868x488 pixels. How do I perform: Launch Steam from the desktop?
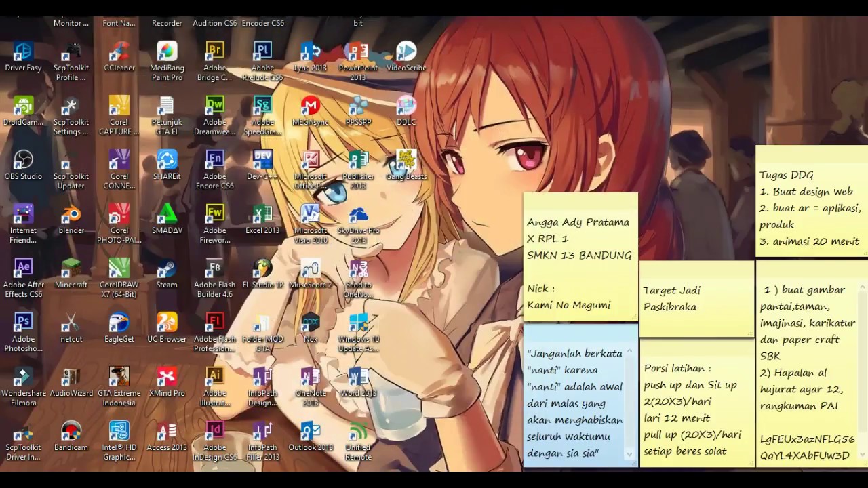pos(167,274)
